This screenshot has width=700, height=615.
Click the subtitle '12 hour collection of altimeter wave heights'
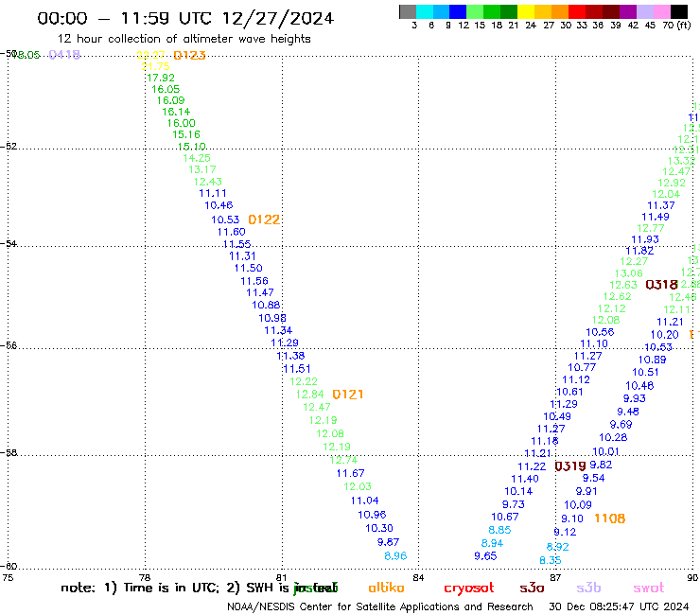pyautogui.click(x=184, y=39)
